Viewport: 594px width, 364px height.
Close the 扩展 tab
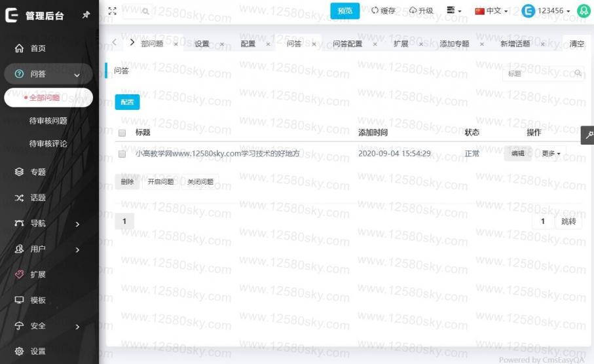coord(421,45)
